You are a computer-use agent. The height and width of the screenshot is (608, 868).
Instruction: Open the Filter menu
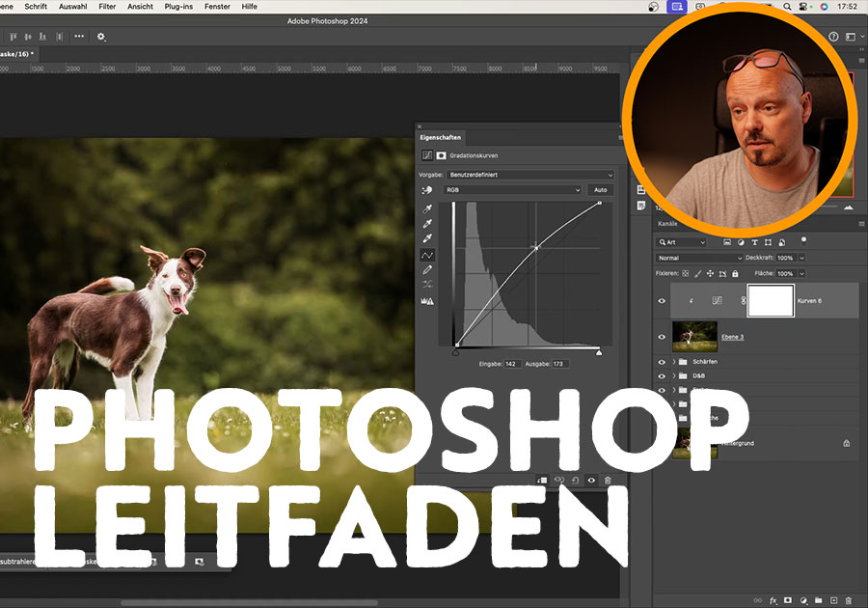[x=107, y=6]
